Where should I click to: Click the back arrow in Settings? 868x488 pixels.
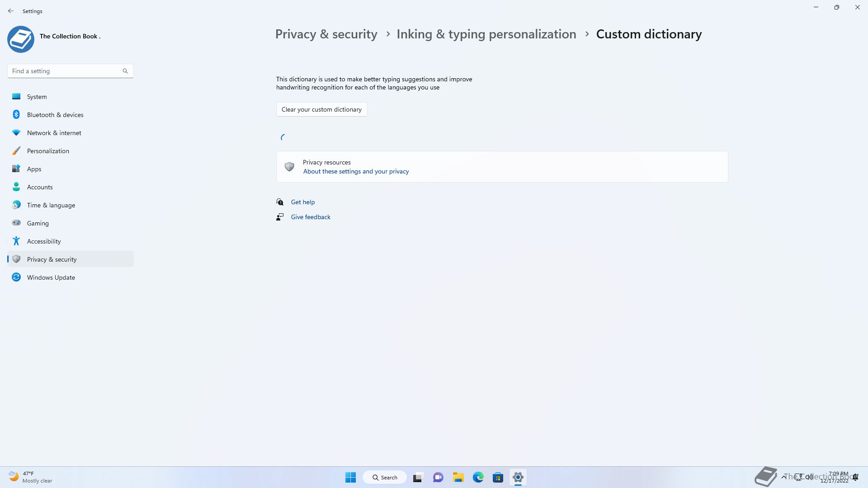tap(11, 11)
